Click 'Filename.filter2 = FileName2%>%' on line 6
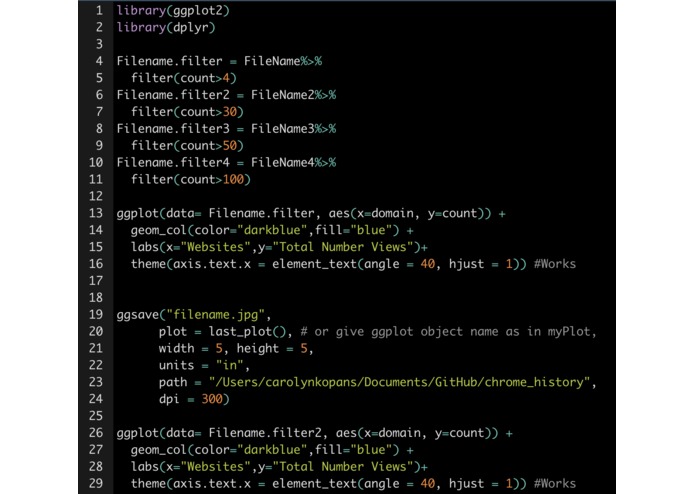 coord(226,95)
